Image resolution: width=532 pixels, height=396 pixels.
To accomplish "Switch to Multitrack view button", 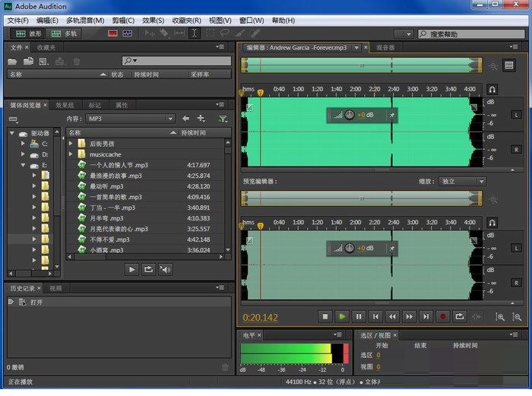I will click(x=64, y=33).
